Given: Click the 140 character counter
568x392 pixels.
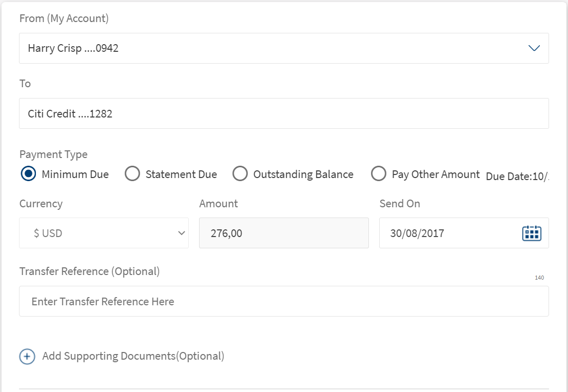Looking at the screenshot, I should pos(539,278).
